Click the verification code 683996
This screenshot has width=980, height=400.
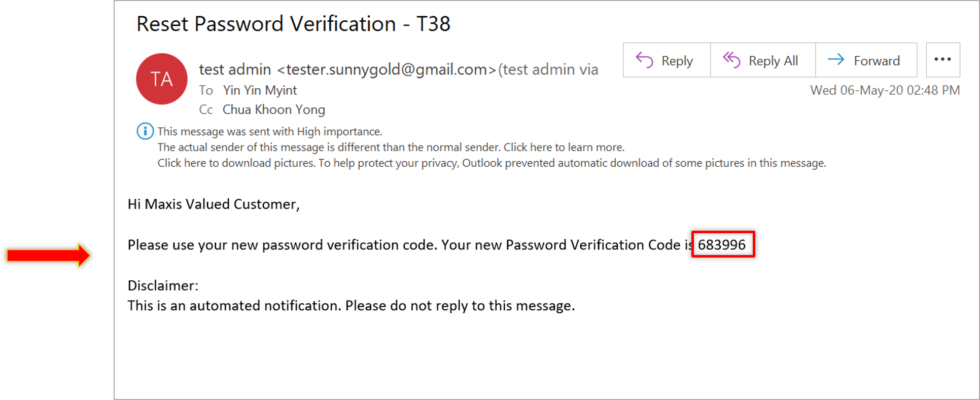722,245
